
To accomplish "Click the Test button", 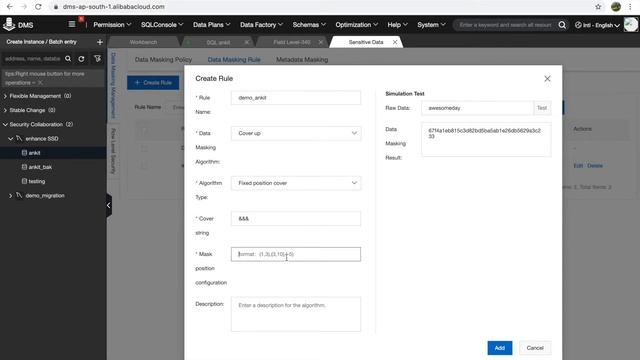I will pos(542,108).
